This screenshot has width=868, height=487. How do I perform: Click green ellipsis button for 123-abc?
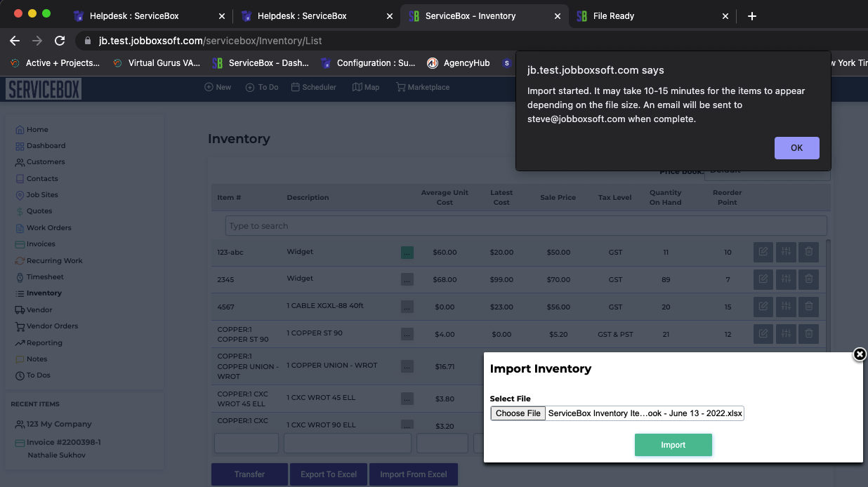click(407, 253)
